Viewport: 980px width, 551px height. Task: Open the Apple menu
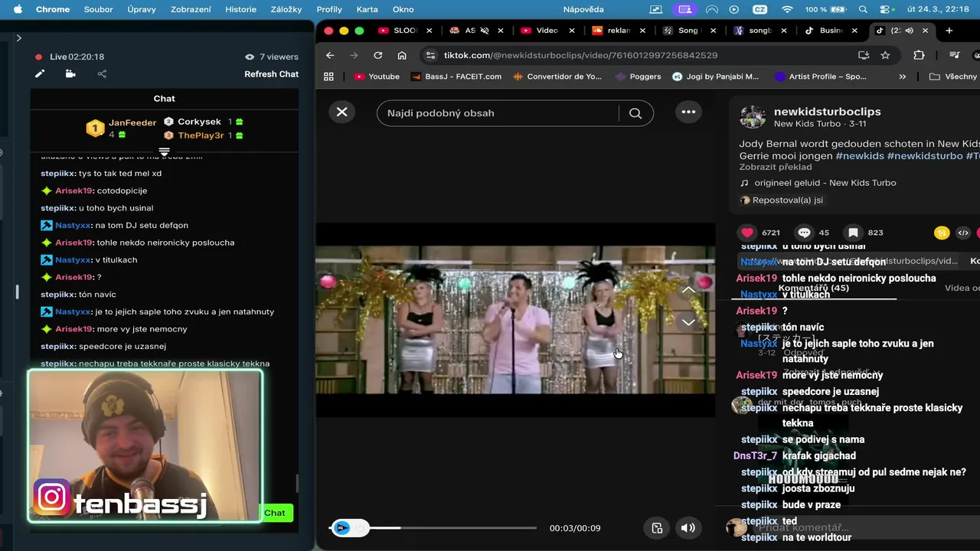pos(18,9)
